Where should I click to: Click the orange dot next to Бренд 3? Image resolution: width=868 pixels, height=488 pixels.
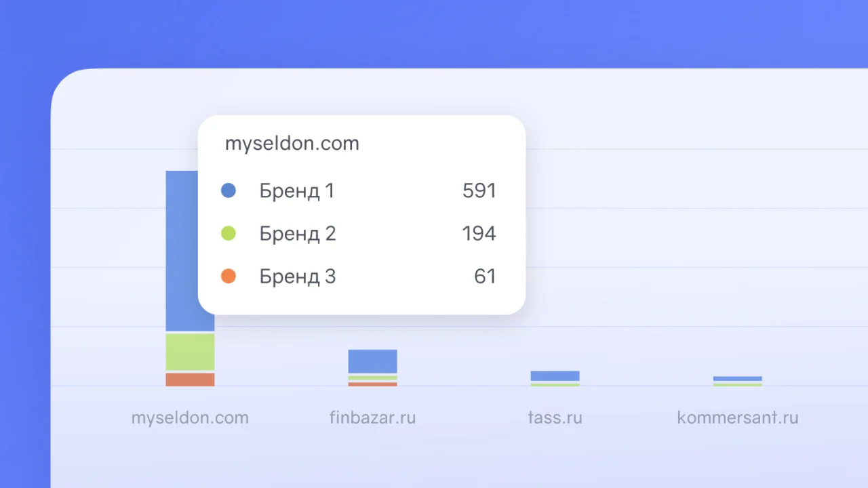[x=229, y=277]
